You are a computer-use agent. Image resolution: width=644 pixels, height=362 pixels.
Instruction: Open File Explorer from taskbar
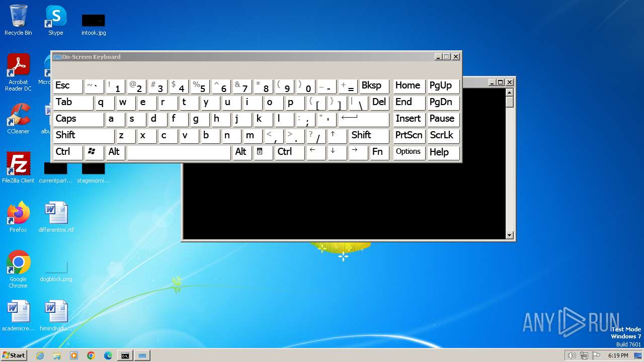click(x=57, y=355)
